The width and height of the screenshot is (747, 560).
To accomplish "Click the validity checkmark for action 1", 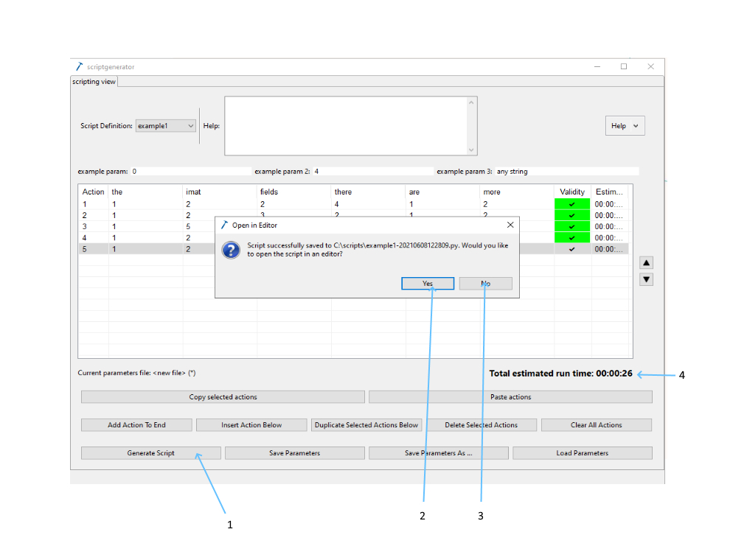I will click(571, 204).
